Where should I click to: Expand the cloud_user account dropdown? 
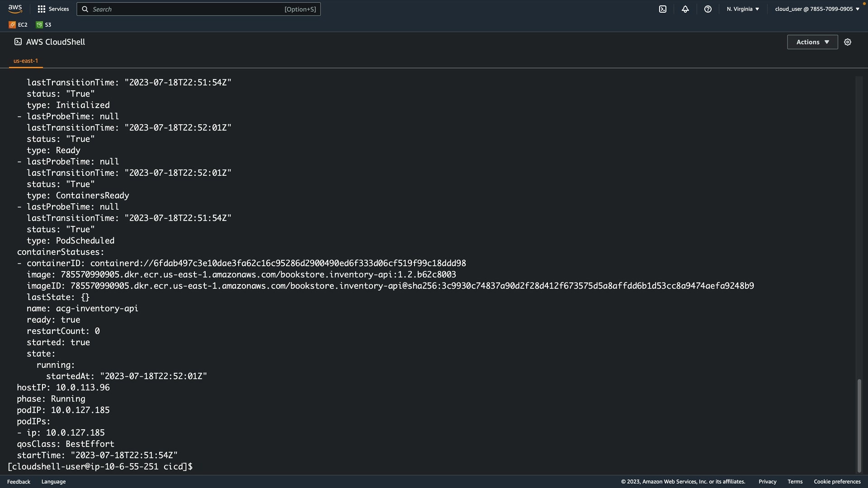[817, 9]
